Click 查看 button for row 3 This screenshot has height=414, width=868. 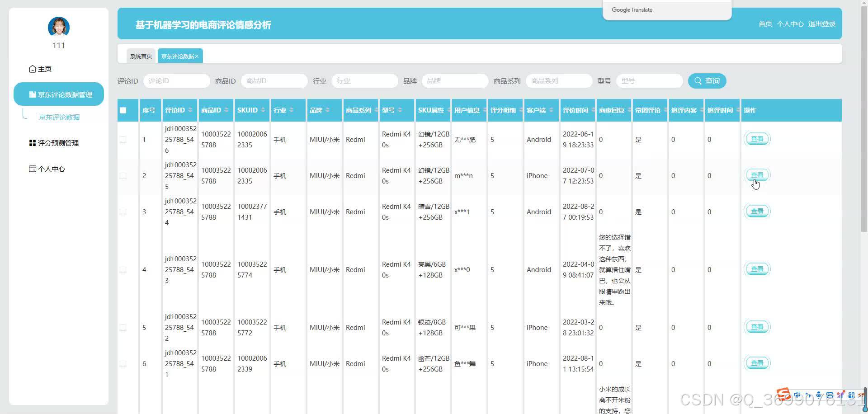[x=757, y=211]
